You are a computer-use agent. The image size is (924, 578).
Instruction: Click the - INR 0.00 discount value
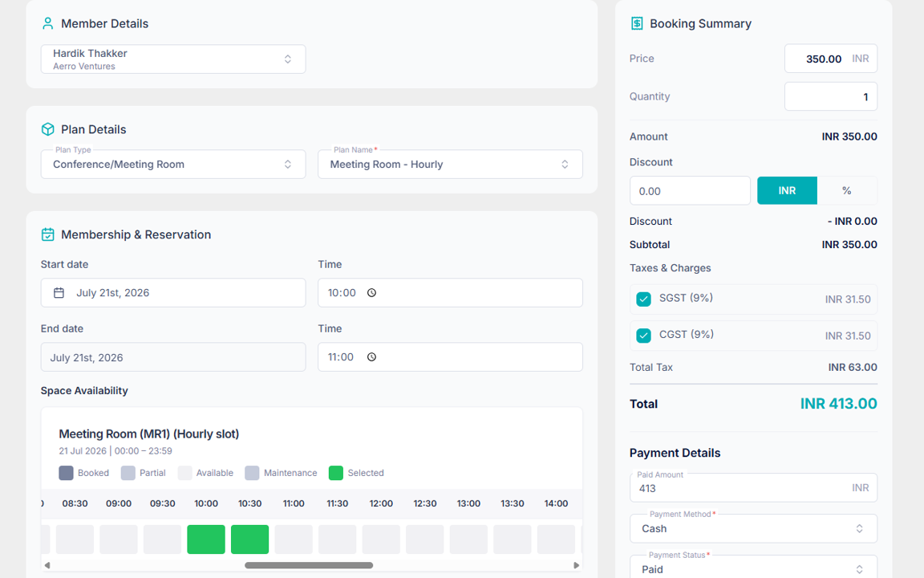[x=852, y=222]
